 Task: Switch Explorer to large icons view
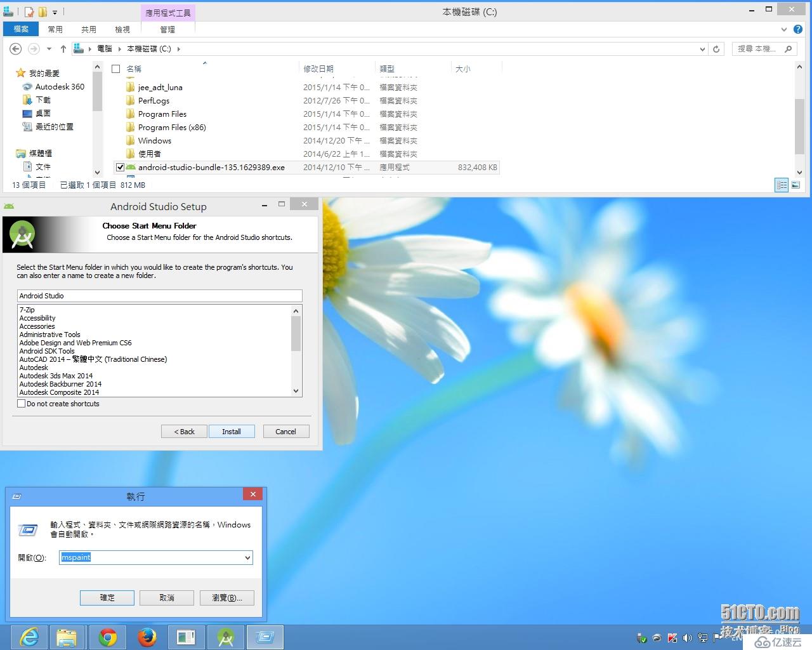point(796,185)
